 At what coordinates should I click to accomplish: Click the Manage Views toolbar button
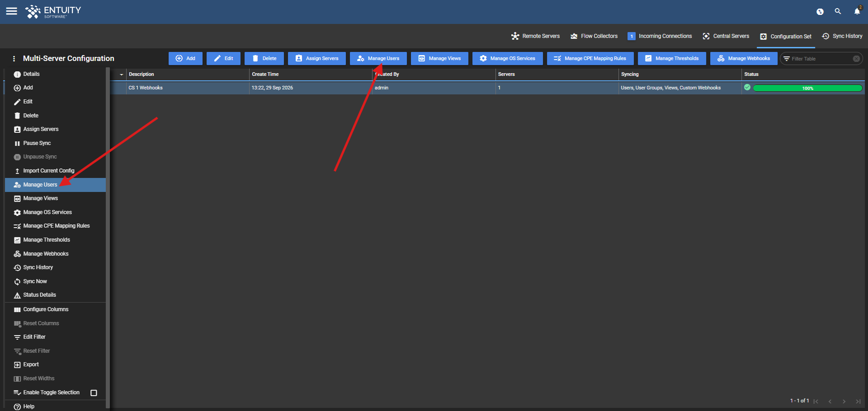(x=439, y=59)
